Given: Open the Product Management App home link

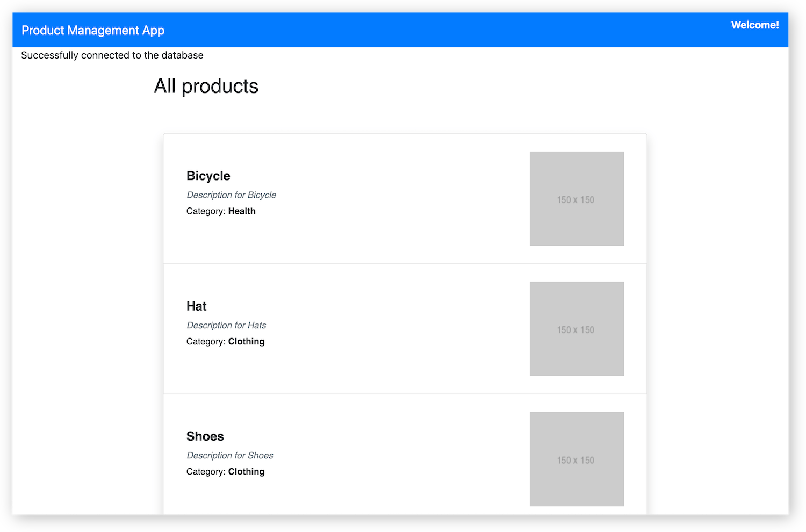Looking at the screenshot, I should point(92,30).
